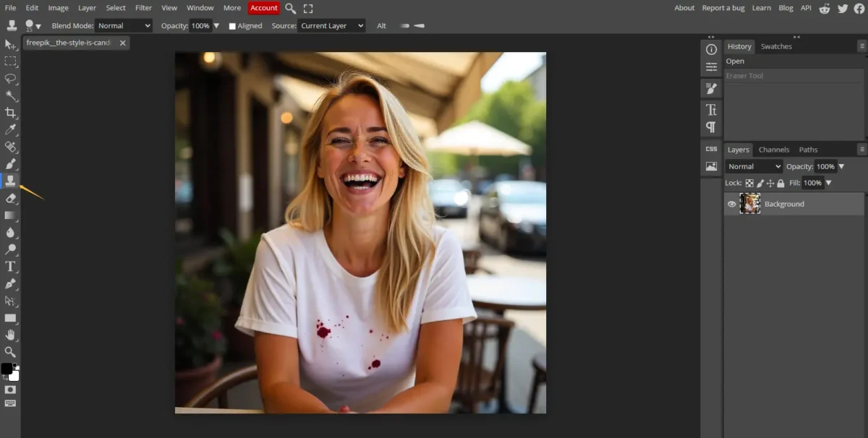This screenshot has width=868, height=438.
Task: Open the Character panel icon
Action: pos(711,110)
